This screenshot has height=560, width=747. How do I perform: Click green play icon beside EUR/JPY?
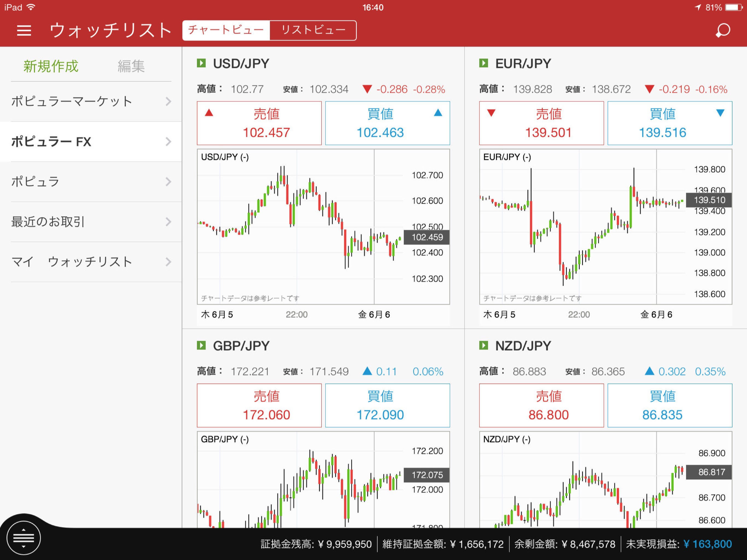[484, 63]
